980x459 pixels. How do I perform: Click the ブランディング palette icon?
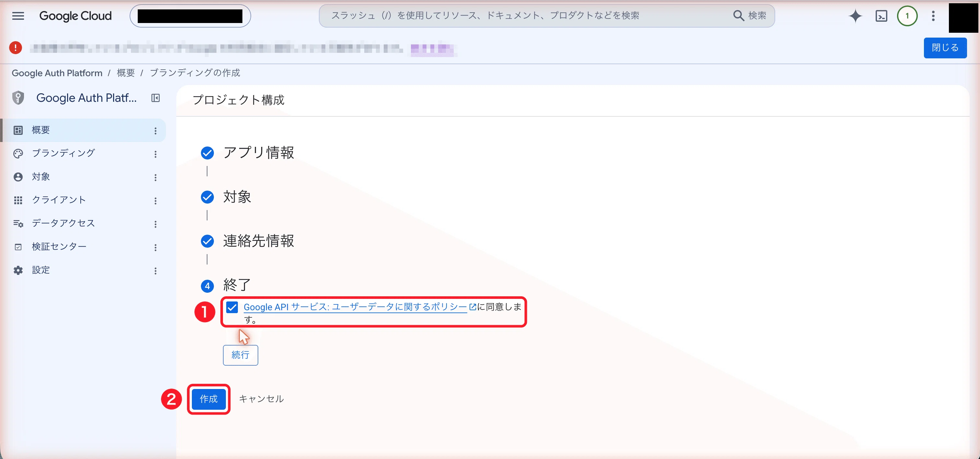(18, 153)
